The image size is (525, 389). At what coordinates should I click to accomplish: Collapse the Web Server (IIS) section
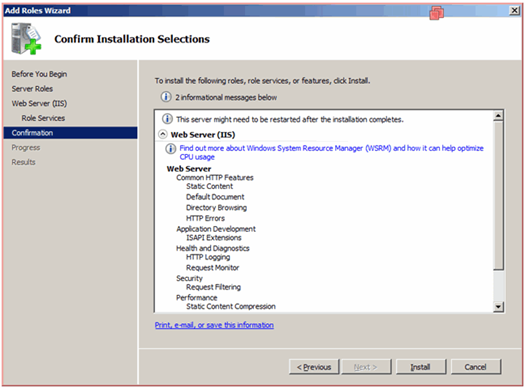(x=162, y=134)
